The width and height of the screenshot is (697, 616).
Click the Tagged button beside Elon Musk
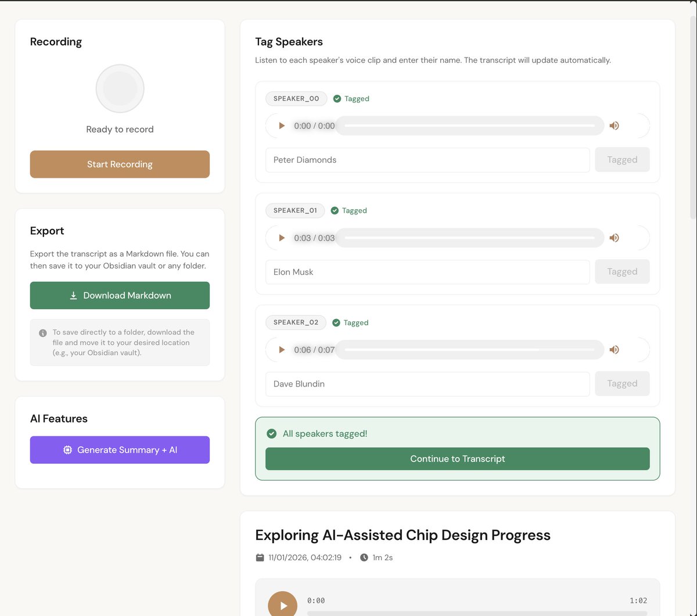pos(622,272)
